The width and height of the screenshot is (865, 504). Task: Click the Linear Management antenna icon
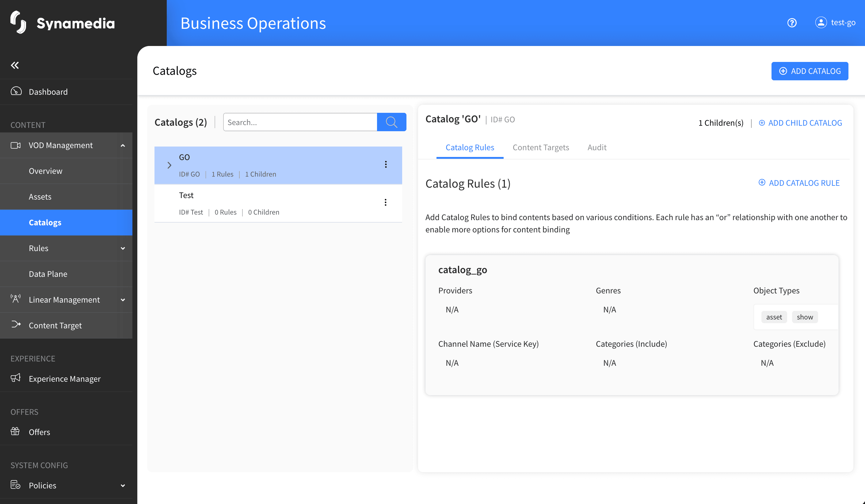[x=15, y=299]
